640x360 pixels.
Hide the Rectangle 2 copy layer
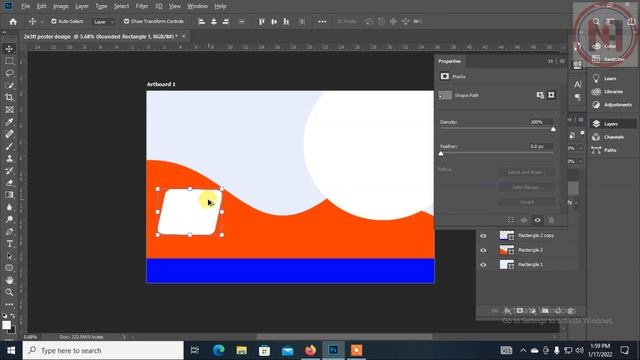coord(483,236)
